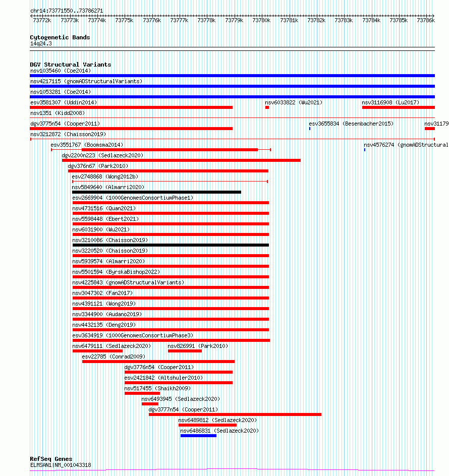449x476 pixels.
Task: Open the esv2748868 (Wong2012b) label
Action: point(105,176)
